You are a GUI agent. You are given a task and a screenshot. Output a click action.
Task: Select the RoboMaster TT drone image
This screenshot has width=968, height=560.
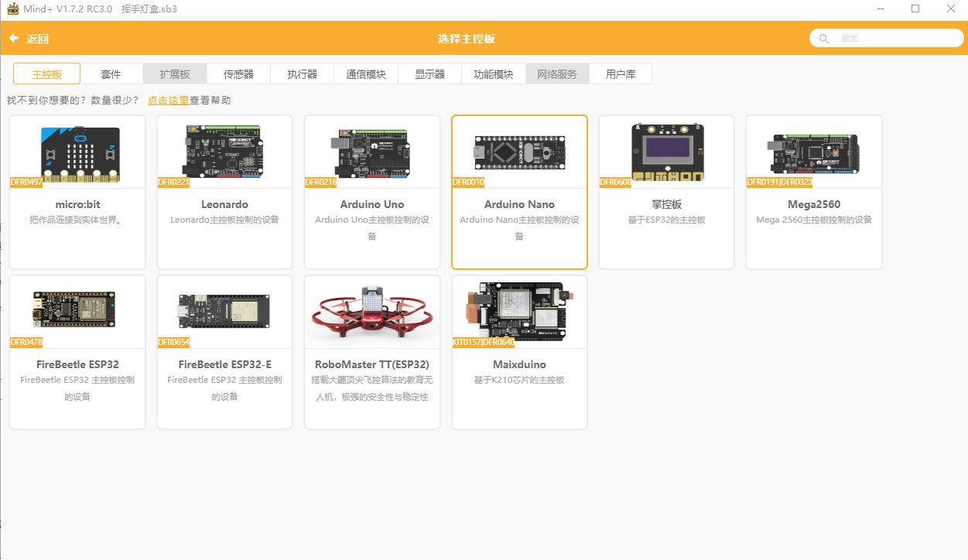(x=372, y=315)
